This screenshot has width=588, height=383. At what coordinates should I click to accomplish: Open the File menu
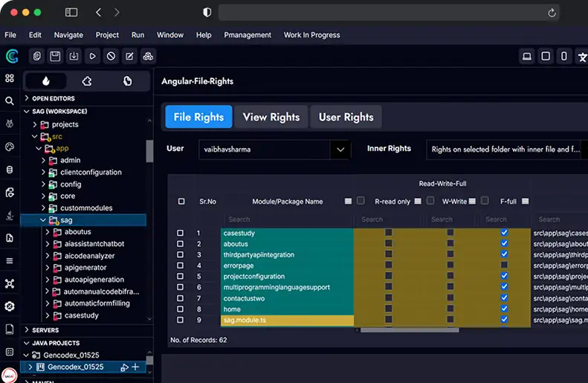10,35
